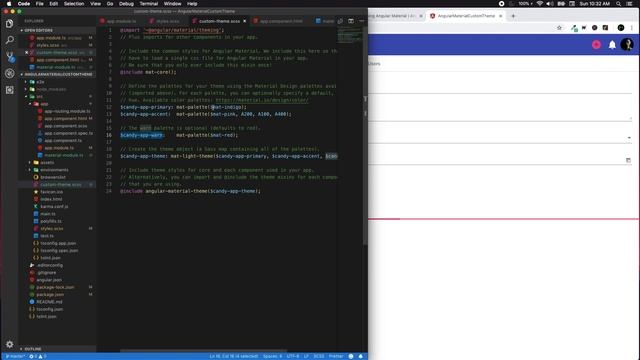
Task: Close the AngularMaterialCustomTheme Chrome tab
Action: pyautogui.click(x=500, y=16)
